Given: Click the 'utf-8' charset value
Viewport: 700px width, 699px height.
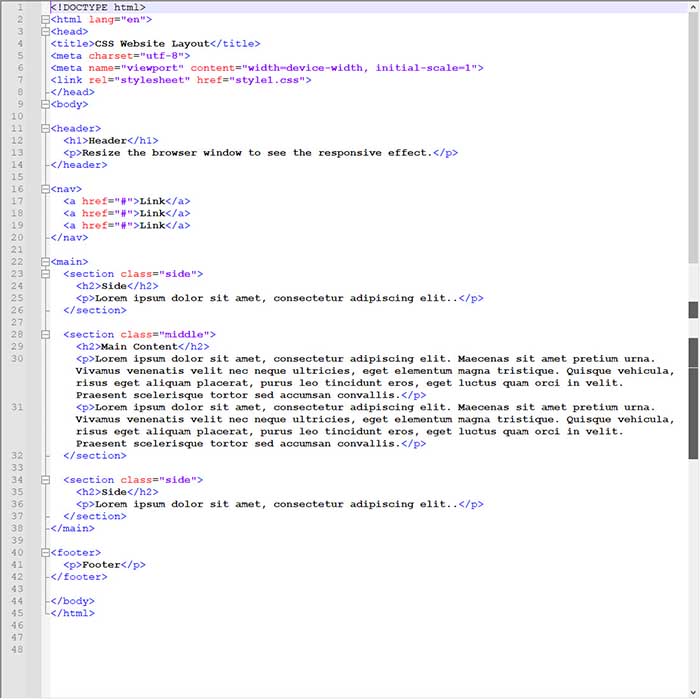Looking at the screenshot, I should coord(162,56).
